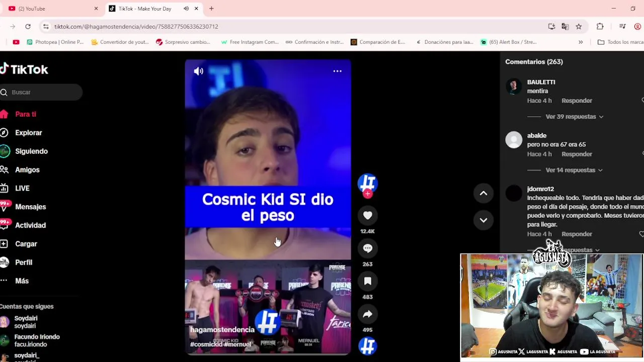644x362 pixels.
Task: Open the hagamostendencia profile avatar beside the video
Action: point(368,183)
